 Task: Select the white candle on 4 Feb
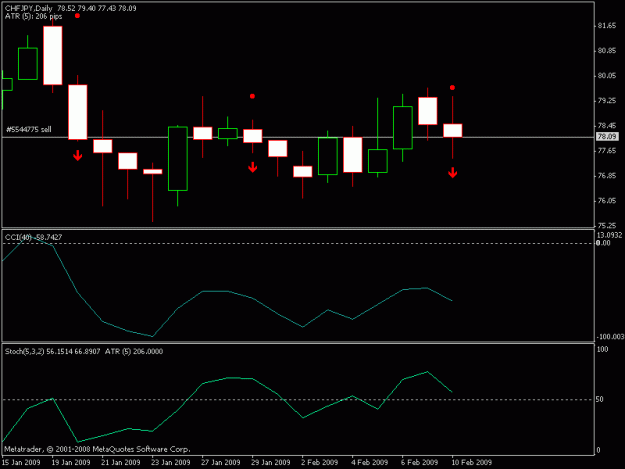pyautogui.click(x=353, y=155)
